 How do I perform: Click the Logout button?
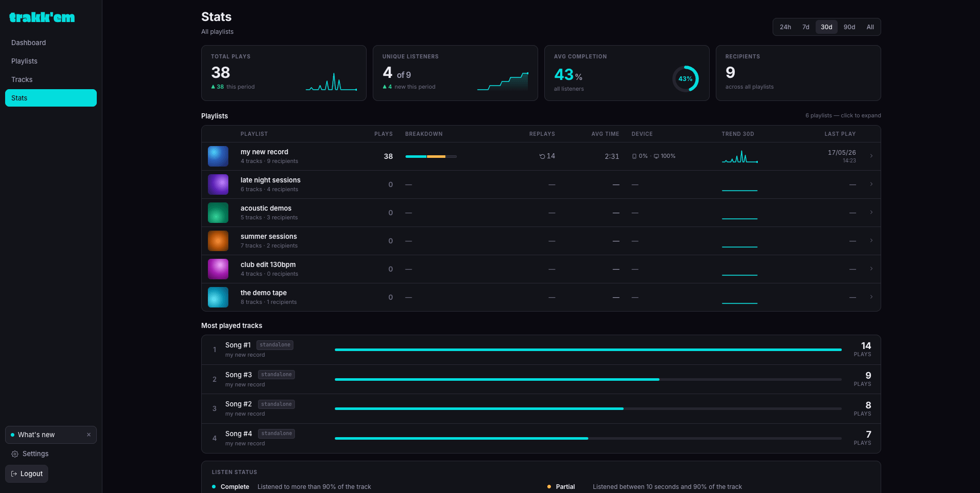pyautogui.click(x=27, y=474)
